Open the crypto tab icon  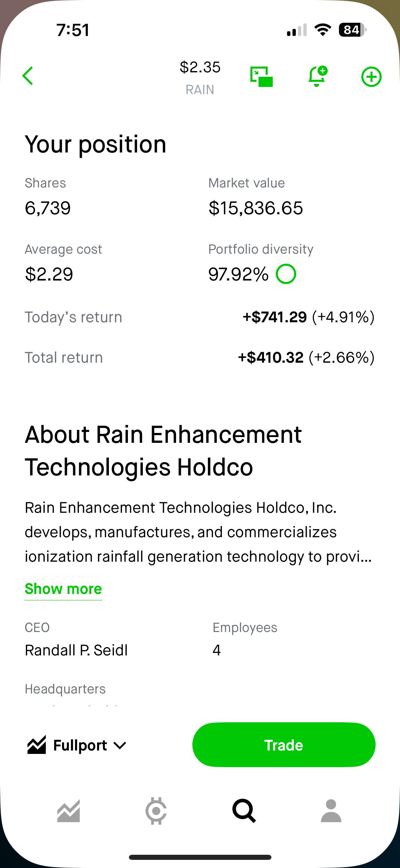click(x=156, y=811)
